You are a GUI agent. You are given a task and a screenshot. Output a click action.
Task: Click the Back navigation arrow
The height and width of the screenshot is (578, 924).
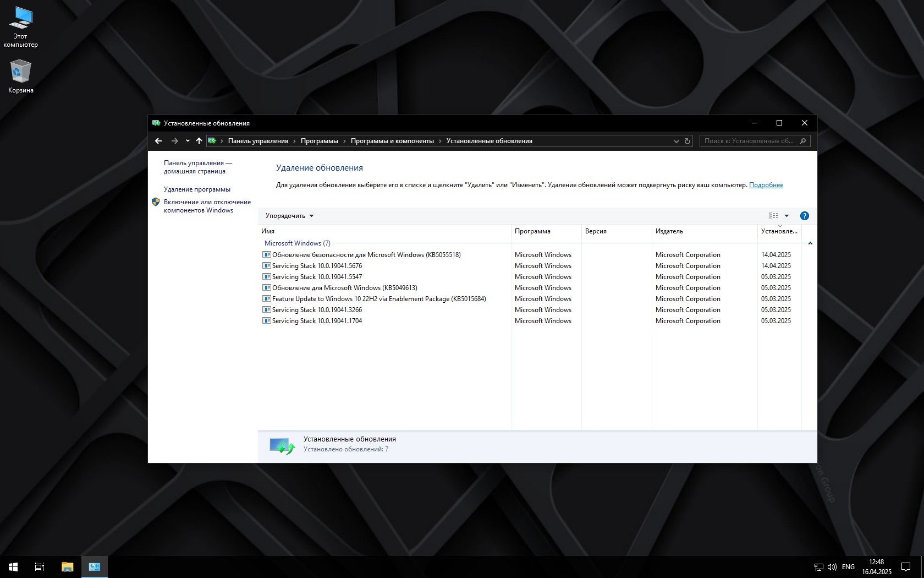pos(158,141)
